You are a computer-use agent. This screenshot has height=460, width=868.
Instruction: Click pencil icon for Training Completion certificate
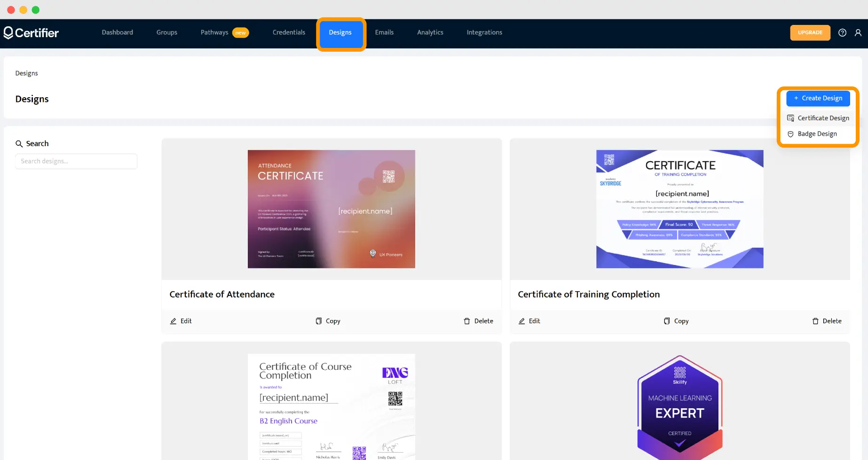[522, 321]
